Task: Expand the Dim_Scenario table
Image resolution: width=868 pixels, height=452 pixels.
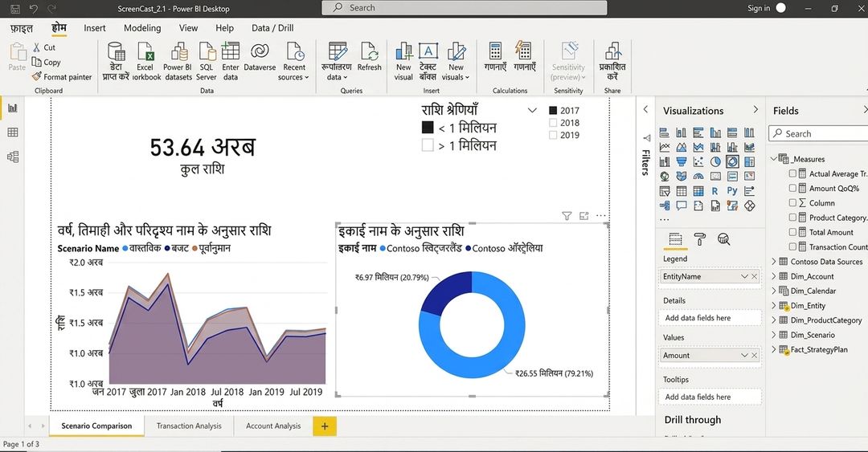Action: tap(774, 335)
